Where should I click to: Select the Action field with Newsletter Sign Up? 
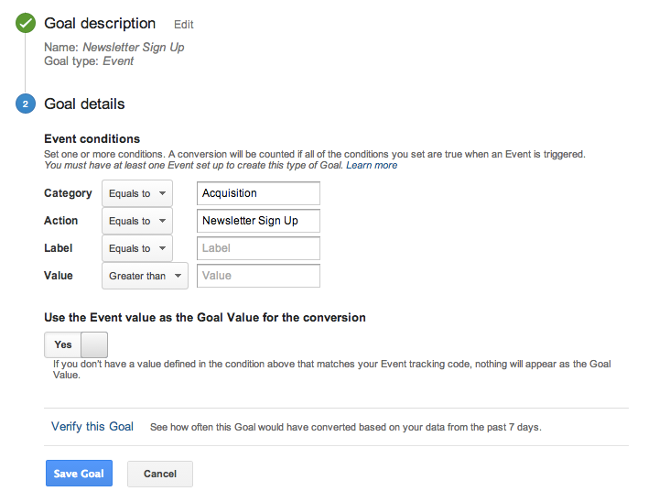[258, 221]
